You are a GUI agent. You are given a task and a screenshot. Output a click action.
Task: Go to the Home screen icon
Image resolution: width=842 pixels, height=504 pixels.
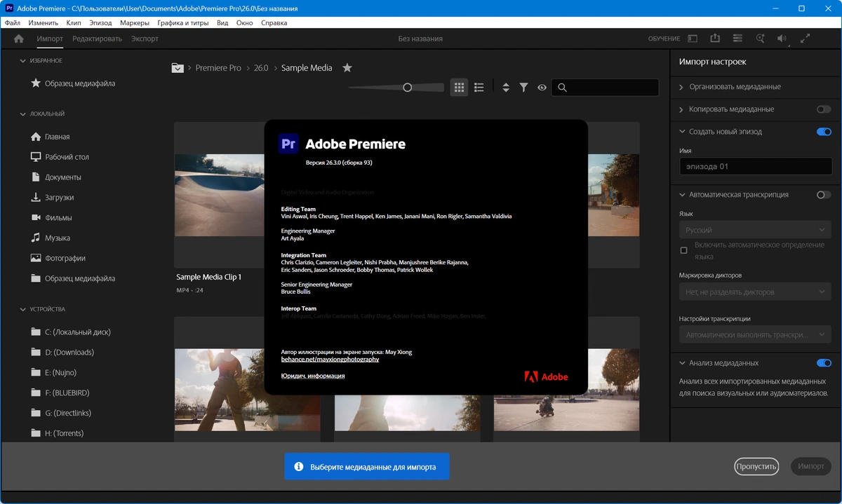(19, 39)
